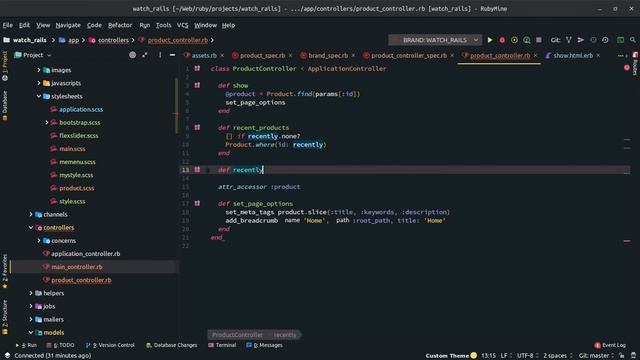
Task: Change UTF-8 file encoding
Action: point(528,356)
